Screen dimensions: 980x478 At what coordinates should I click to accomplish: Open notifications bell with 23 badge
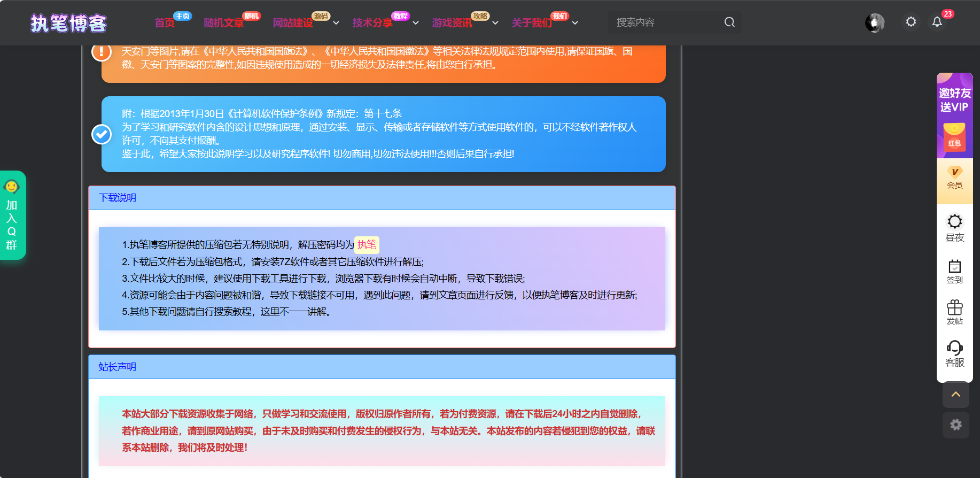(937, 22)
